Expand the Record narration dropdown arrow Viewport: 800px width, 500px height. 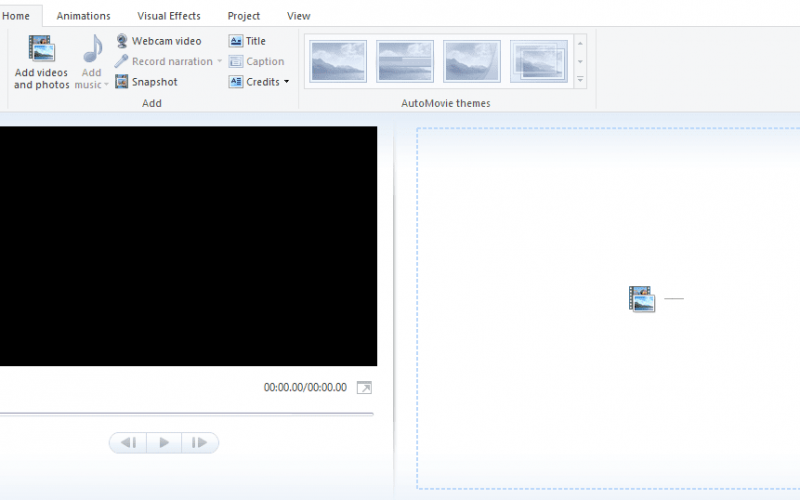point(219,61)
